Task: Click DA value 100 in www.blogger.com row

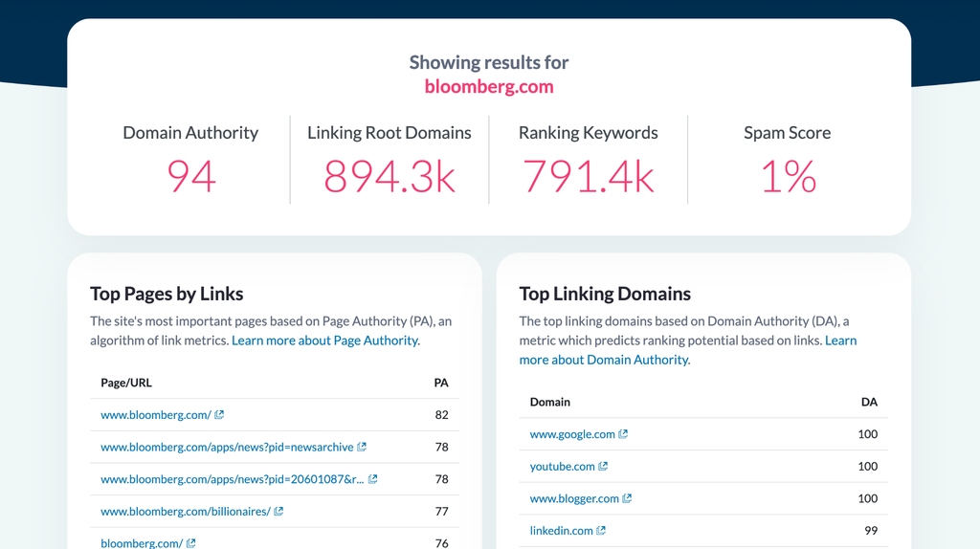Action: click(867, 498)
